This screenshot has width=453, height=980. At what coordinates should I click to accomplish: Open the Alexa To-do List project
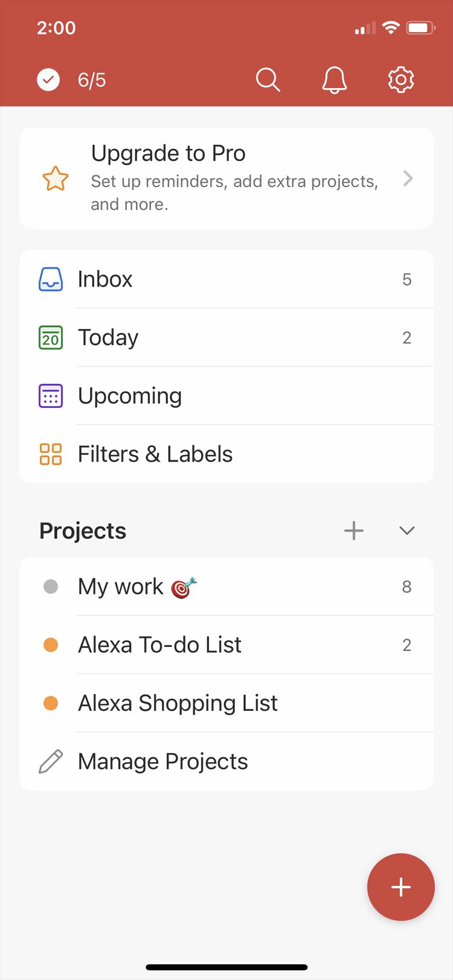[x=159, y=645]
